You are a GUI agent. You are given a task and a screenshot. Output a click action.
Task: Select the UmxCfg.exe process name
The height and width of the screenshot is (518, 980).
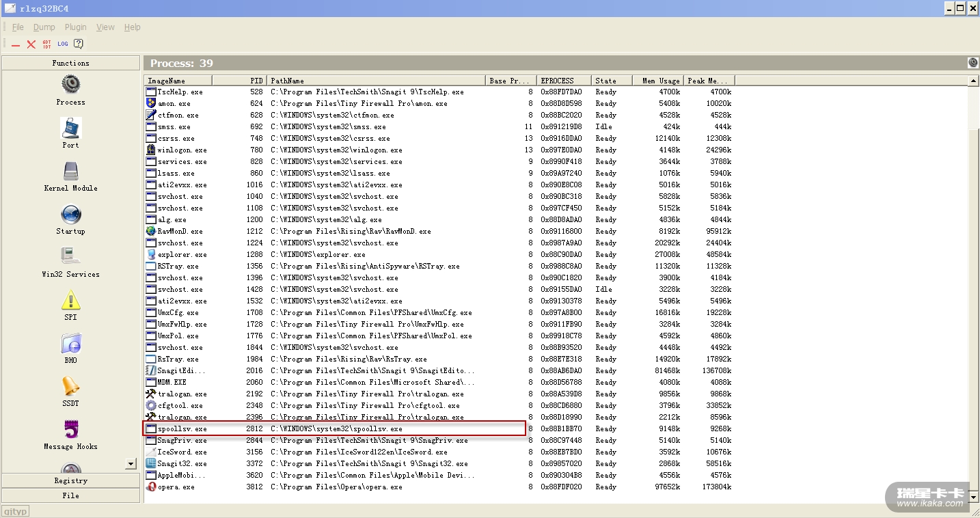click(x=178, y=312)
